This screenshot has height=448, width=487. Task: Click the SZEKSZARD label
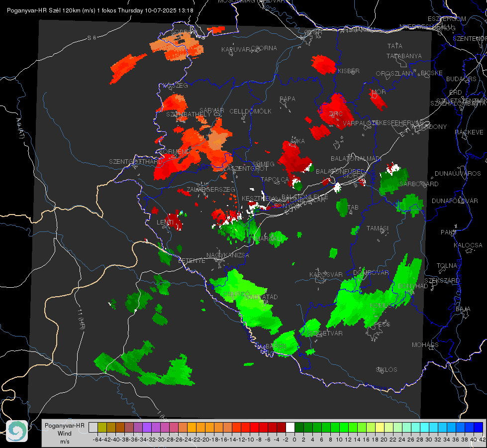[442, 281]
